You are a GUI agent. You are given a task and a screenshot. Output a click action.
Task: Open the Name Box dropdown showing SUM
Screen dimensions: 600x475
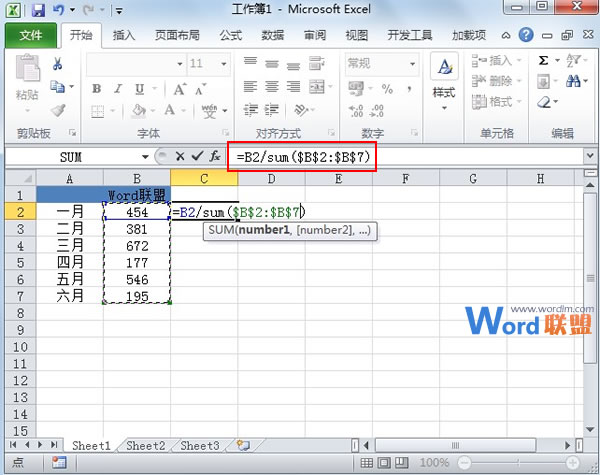click(x=146, y=157)
